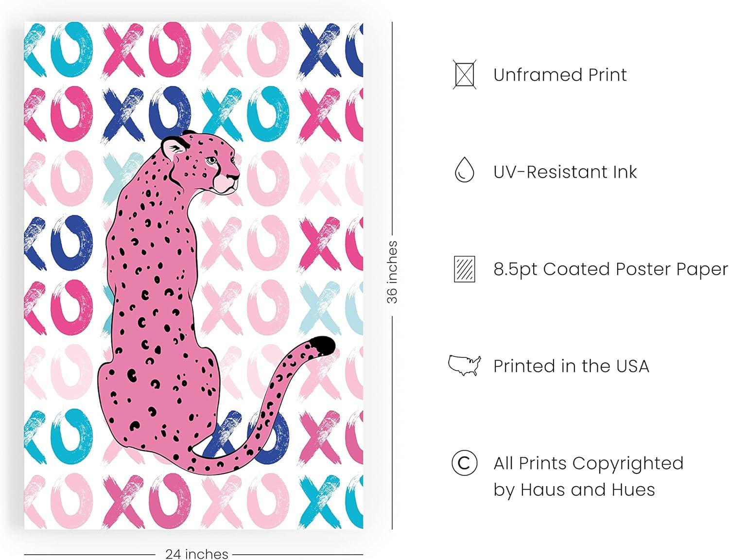Click the copyright circle C icon
The image size is (729, 560).
[x=464, y=463]
